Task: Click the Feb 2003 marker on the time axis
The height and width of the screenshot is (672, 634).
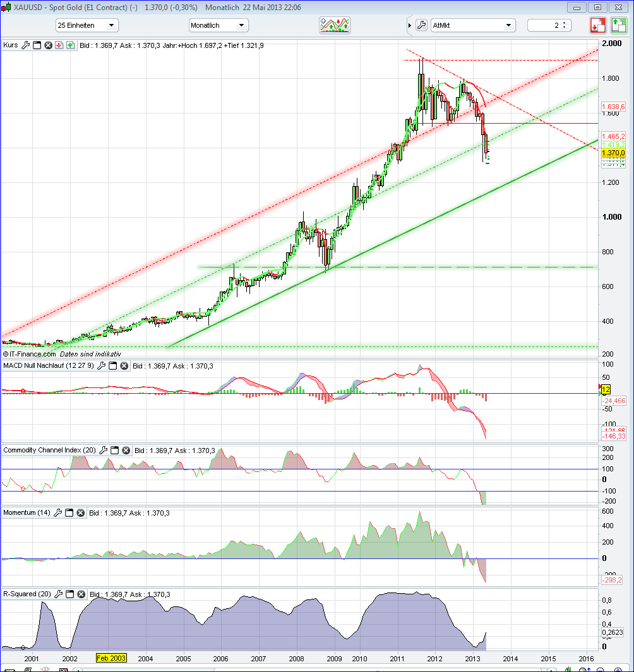Action: (111, 658)
